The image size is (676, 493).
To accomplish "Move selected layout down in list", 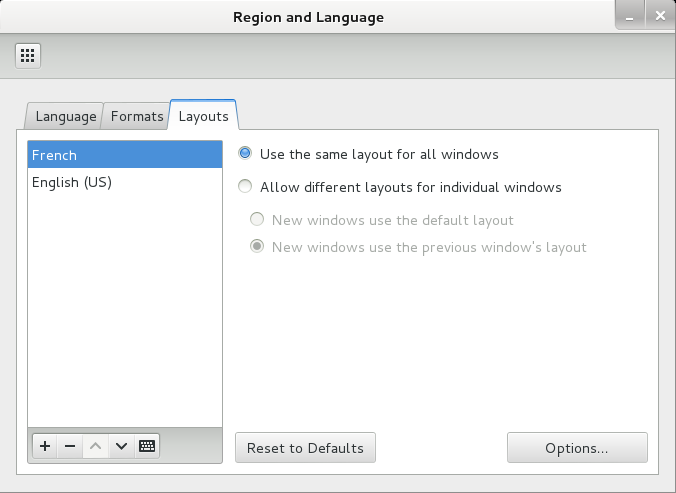I will pos(121,446).
